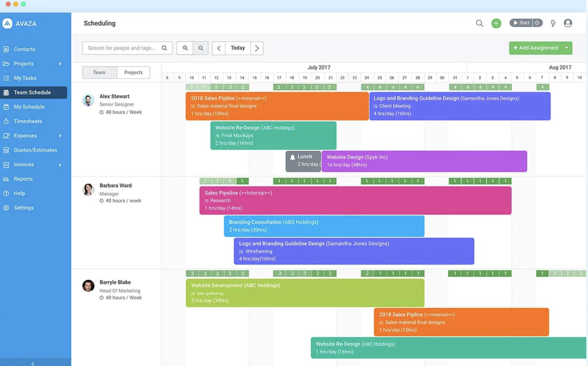
Task: Open the Add Assignment dropdown arrow
Action: (567, 48)
